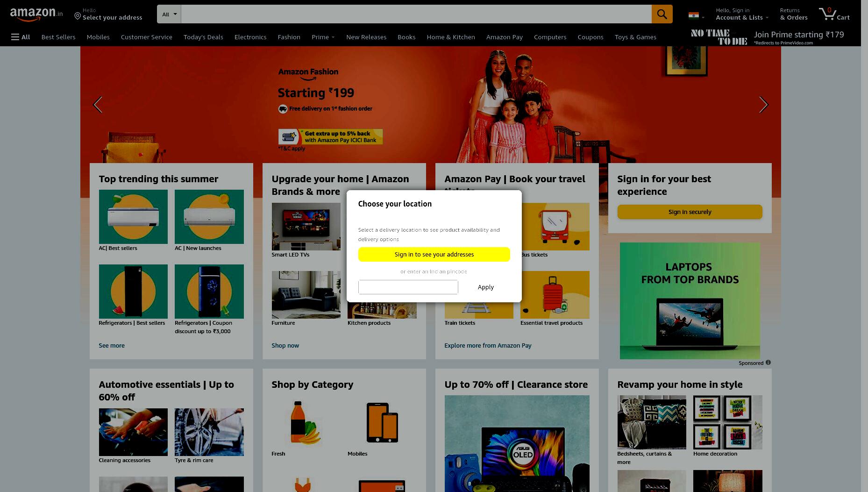Image resolution: width=868 pixels, height=492 pixels.
Task: Click the Amazon Pay ICICI Bank offer badge
Action: tap(330, 136)
